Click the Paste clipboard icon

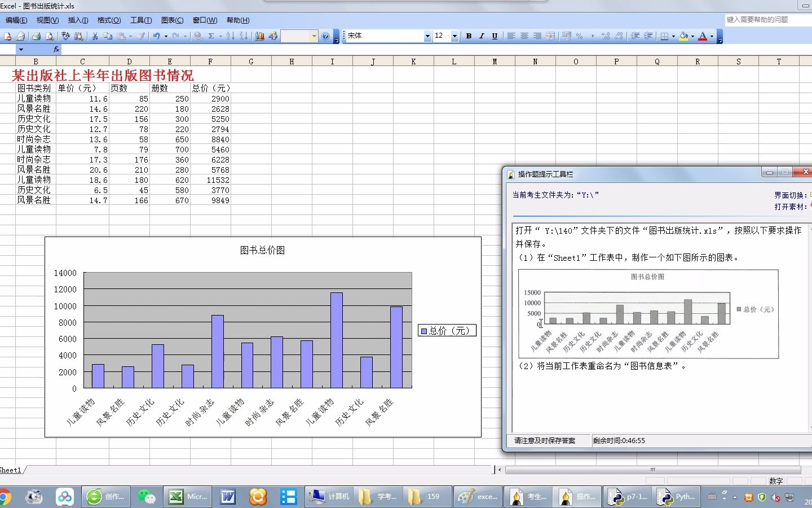tap(121, 36)
